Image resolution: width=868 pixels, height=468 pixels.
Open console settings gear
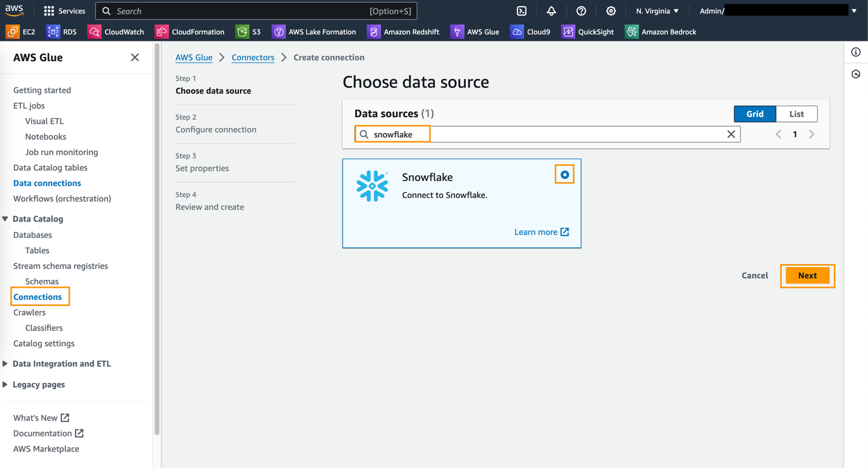click(x=611, y=11)
